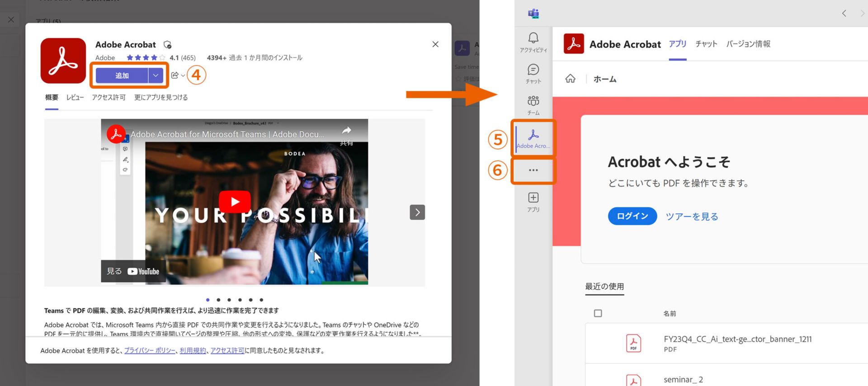The image size is (868, 386).
Task: Expand the small chevron beside the share icon
Action: (x=183, y=75)
